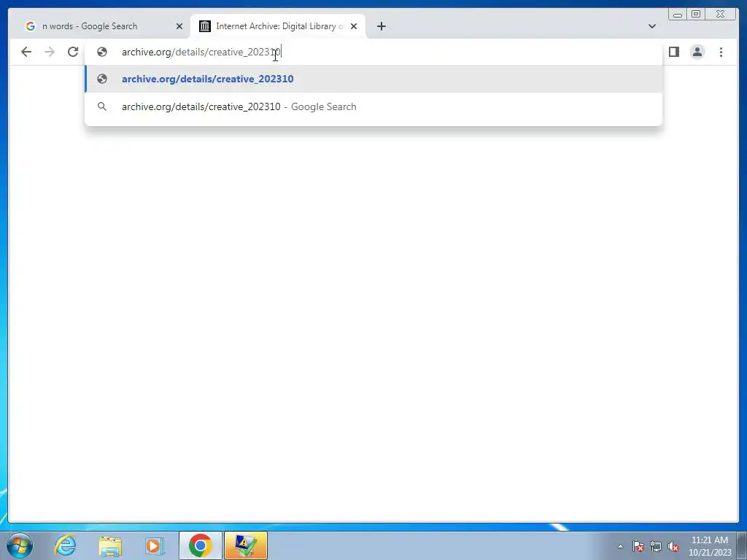Open the Windows Start menu
The width and height of the screenshot is (747, 560).
click(x=20, y=545)
